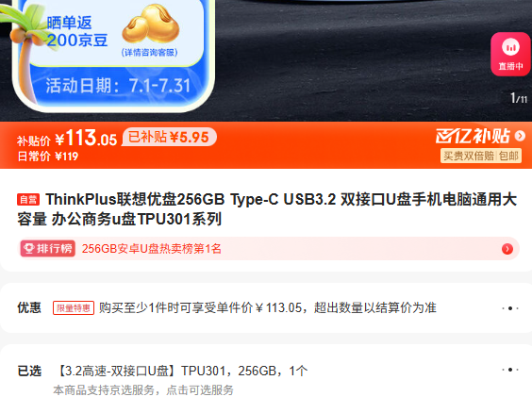Open the 百亿补贴 logo link

pyautogui.click(x=473, y=136)
